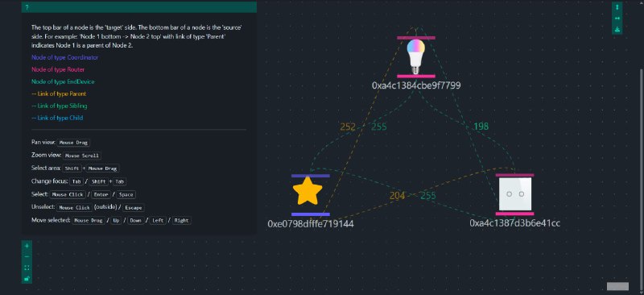This screenshot has height=295, width=644.
Task: Collapse the help panel via question mark bar
Action: [x=139, y=7]
